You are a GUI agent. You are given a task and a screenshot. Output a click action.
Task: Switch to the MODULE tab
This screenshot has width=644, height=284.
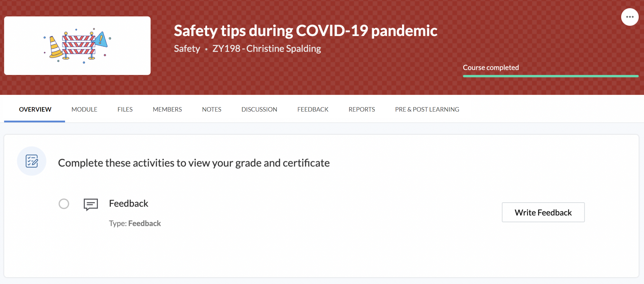[x=84, y=109]
